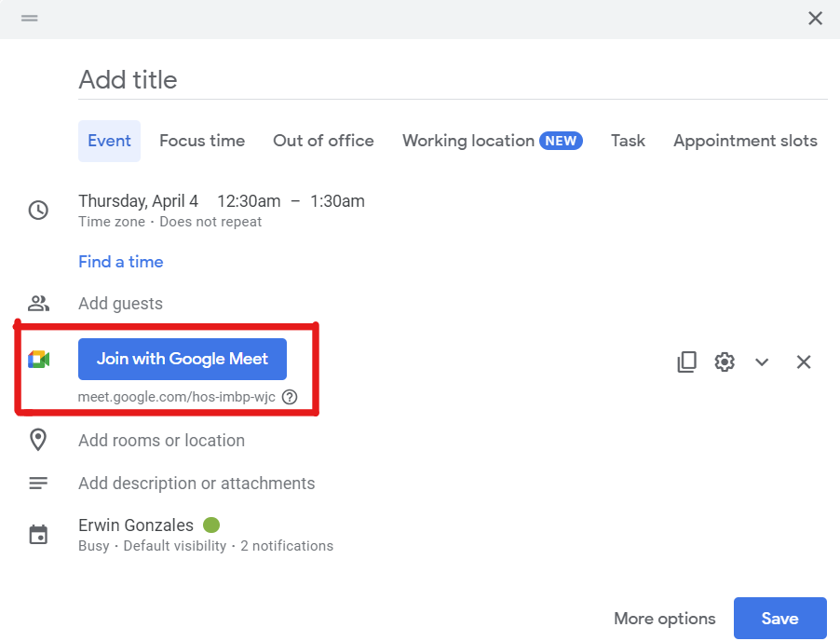The width and height of the screenshot is (840, 641).
Task: Click the clock icon beside the date
Action: 38,210
